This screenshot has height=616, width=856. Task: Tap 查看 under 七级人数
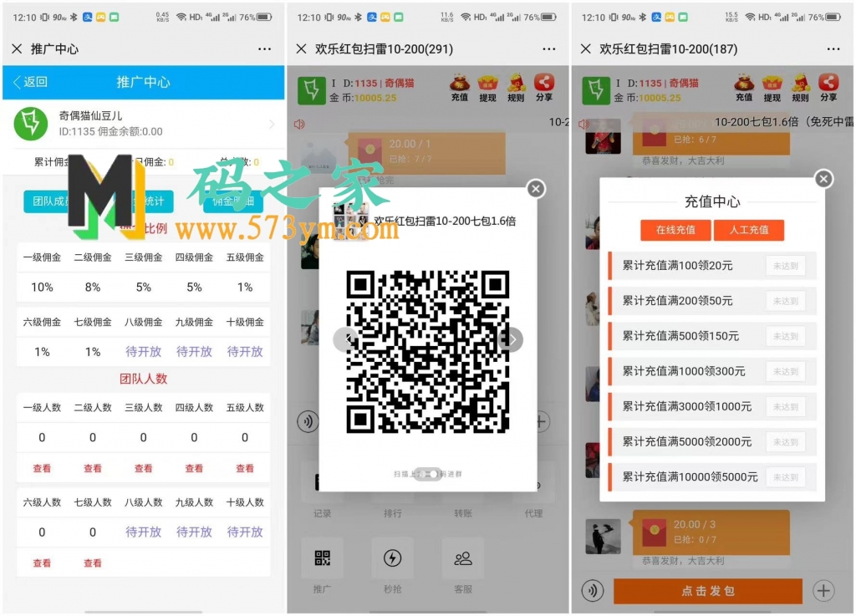tap(93, 563)
